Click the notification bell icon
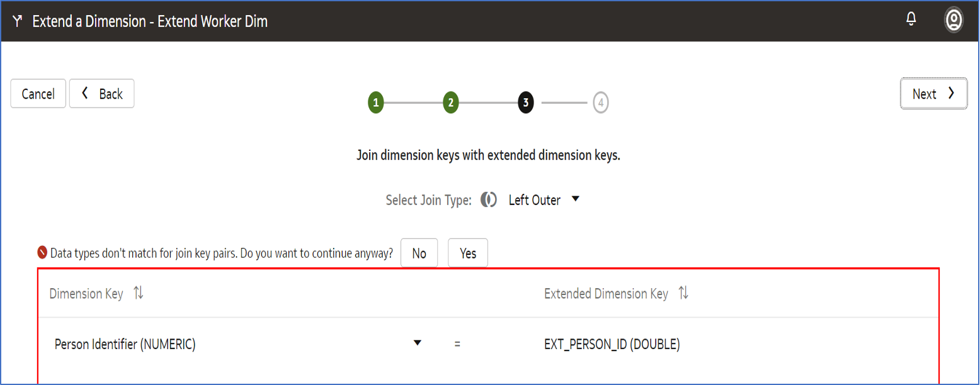The width and height of the screenshot is (980, 385). coord(911,20)
